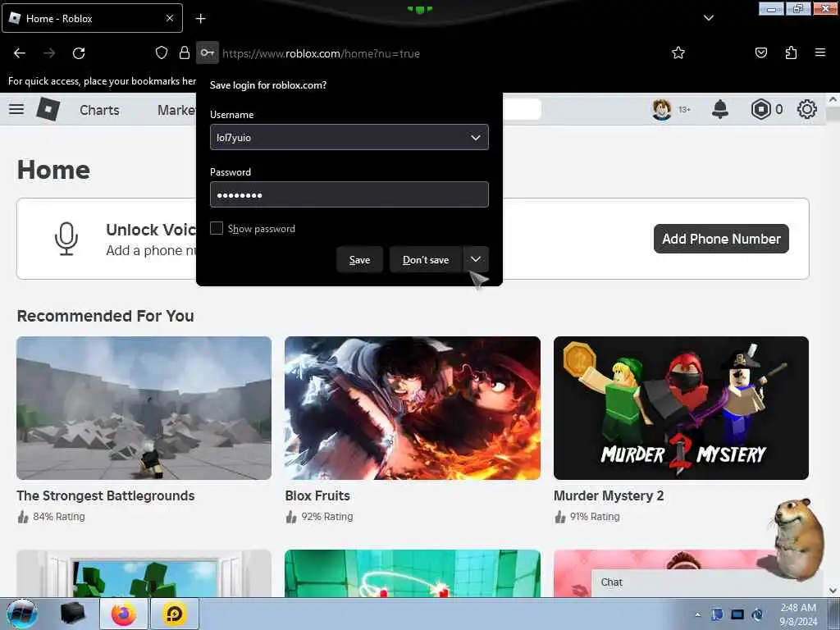Tick the Show password checkbox
The width and height of the screenshot is (840, 630).
pyautogui.click(x=217, y=228)
